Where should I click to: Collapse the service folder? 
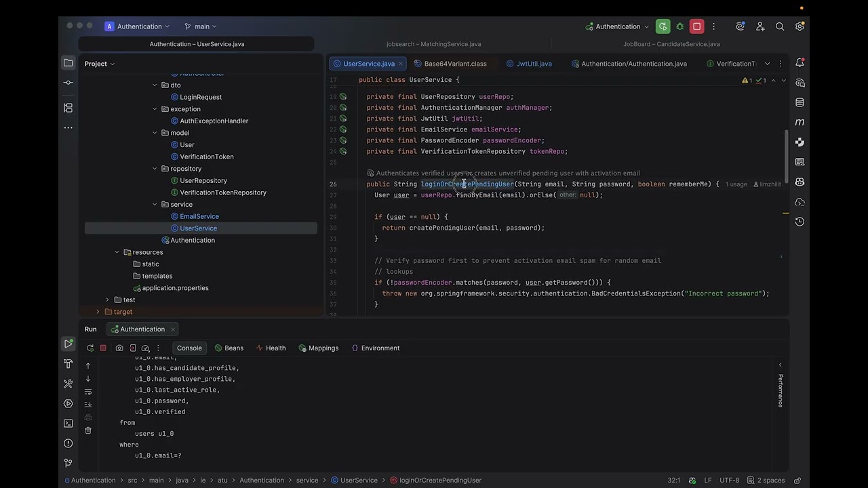point(155,205)
